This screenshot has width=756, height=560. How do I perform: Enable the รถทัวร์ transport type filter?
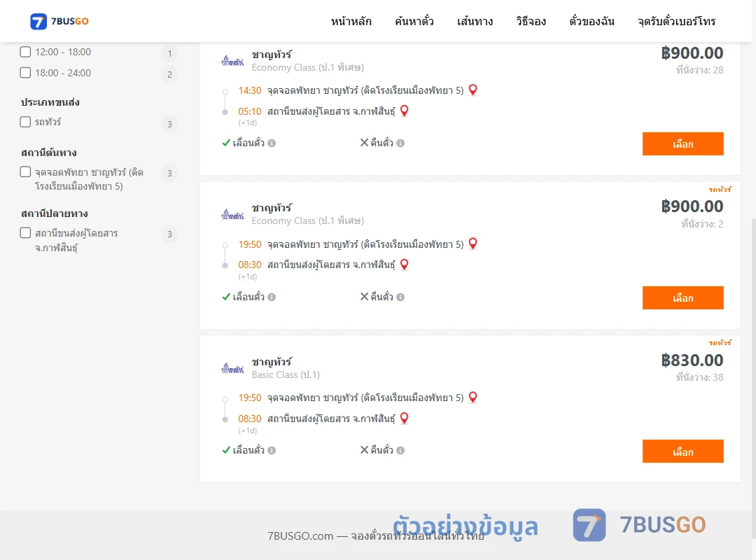[26, 122]
